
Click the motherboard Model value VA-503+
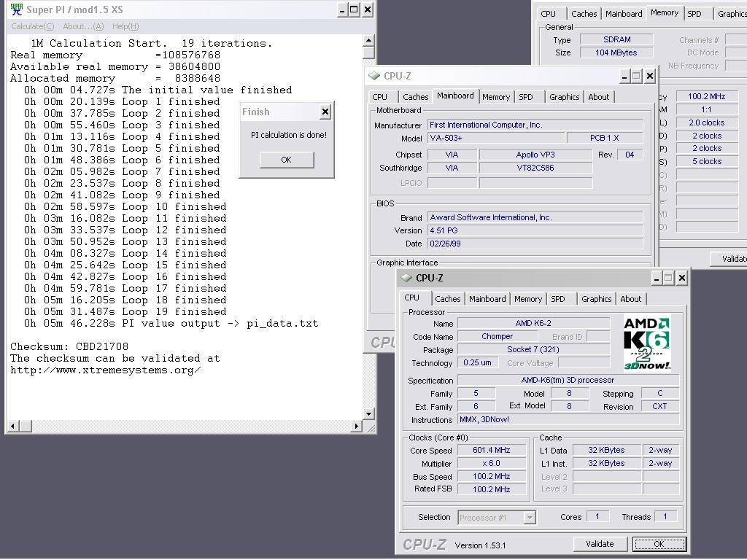coord(496,138)
